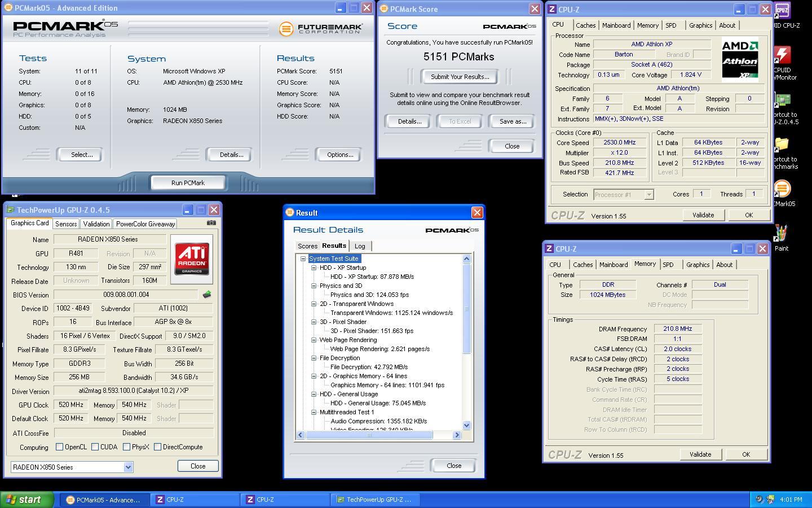This screenshot has height=508, width=812.
Task: Collapse the Physics and 3D node
Action: tap(314, 286)
